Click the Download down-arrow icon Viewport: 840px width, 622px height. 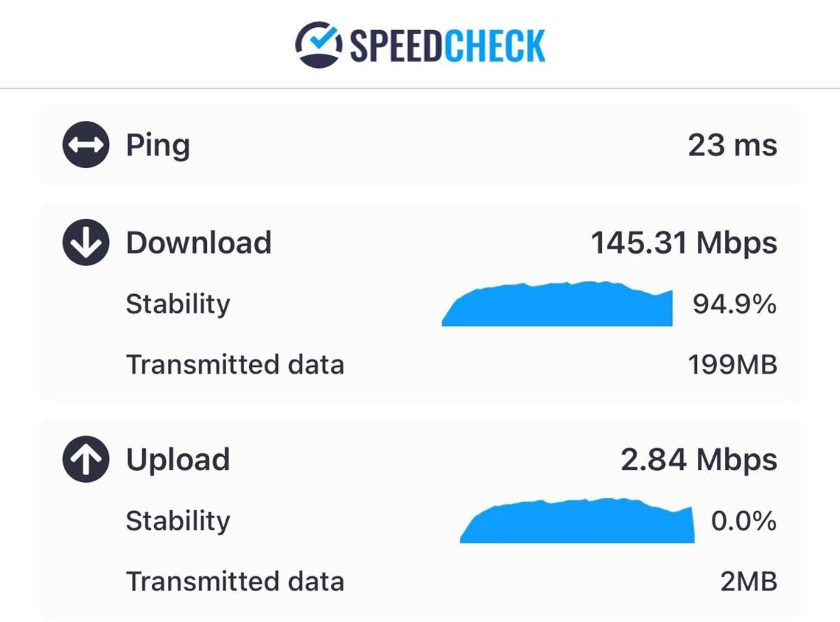(85, 243)
